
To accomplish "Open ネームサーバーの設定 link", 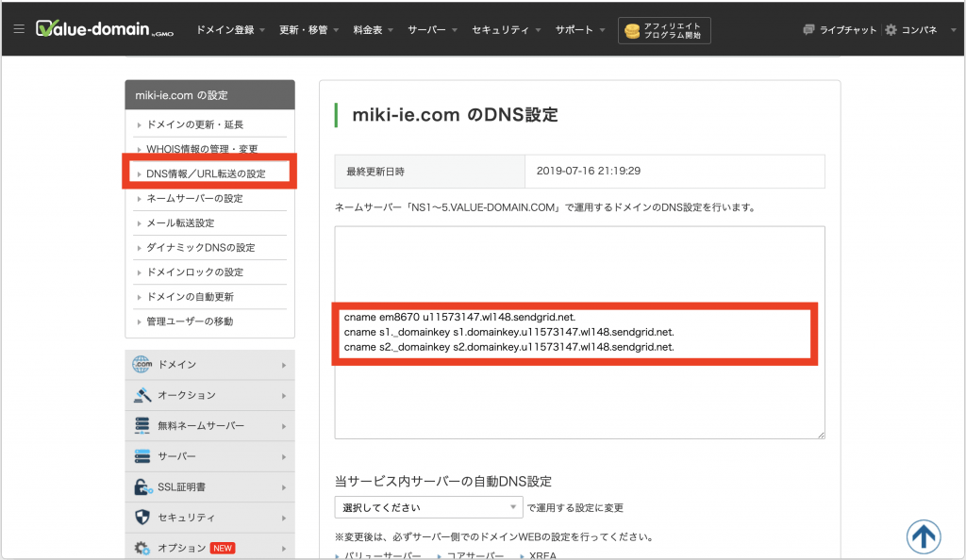I will coord(194,199).
